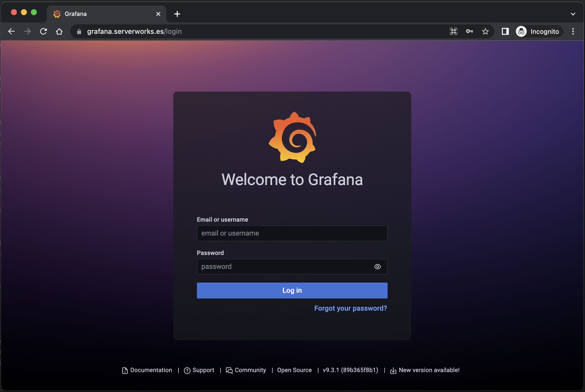The height and width of the screenshot is (392, 585).
Task: Open the Chrome three-dot menu
Action: click(573, 31)
